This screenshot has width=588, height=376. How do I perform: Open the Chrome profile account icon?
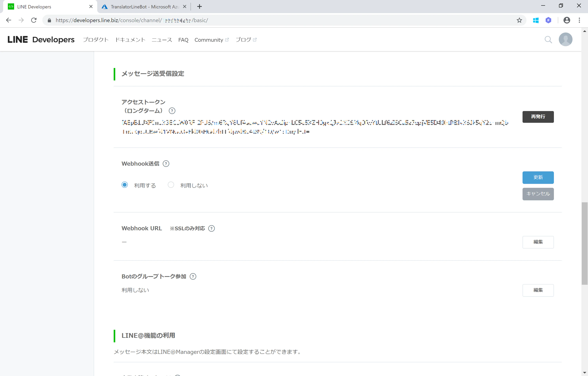[567, 20]
